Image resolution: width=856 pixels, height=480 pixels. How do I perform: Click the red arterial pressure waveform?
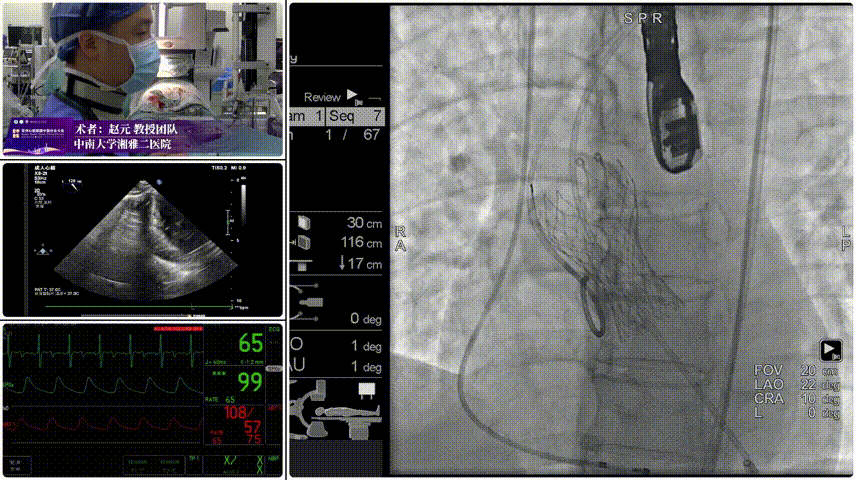103,424
